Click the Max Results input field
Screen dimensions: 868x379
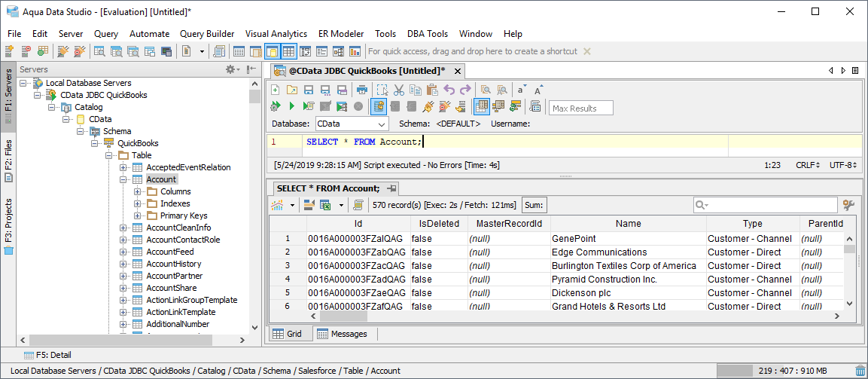click(x=580, y=108)
